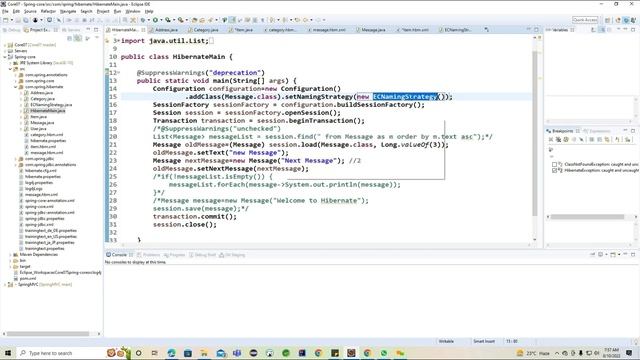This screenshot has width=640, height=360.
Task: Toggle the ClassNotFoundException breakpoint checkbox
Action: (554, 164)
